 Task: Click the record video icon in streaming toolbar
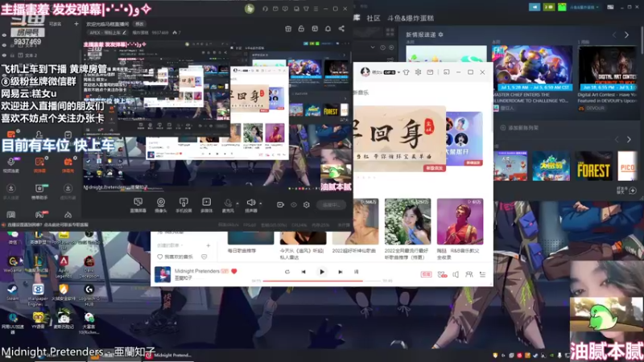280,204
